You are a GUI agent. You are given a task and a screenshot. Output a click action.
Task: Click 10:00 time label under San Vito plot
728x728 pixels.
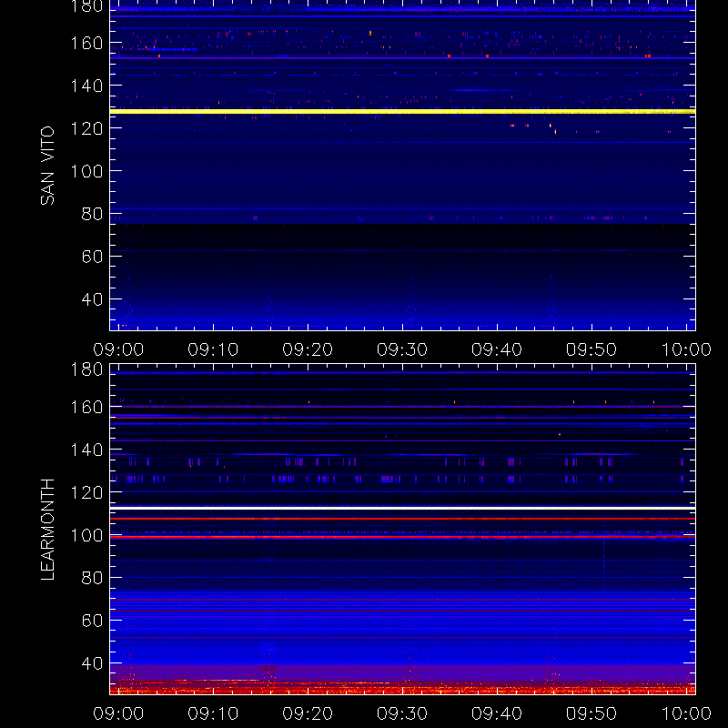(x=686, y=349)
